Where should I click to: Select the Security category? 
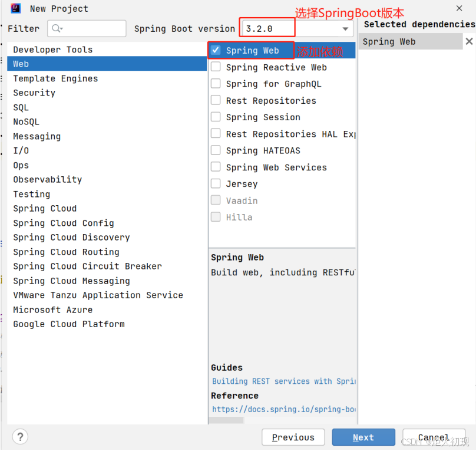[x=107, y=93]
